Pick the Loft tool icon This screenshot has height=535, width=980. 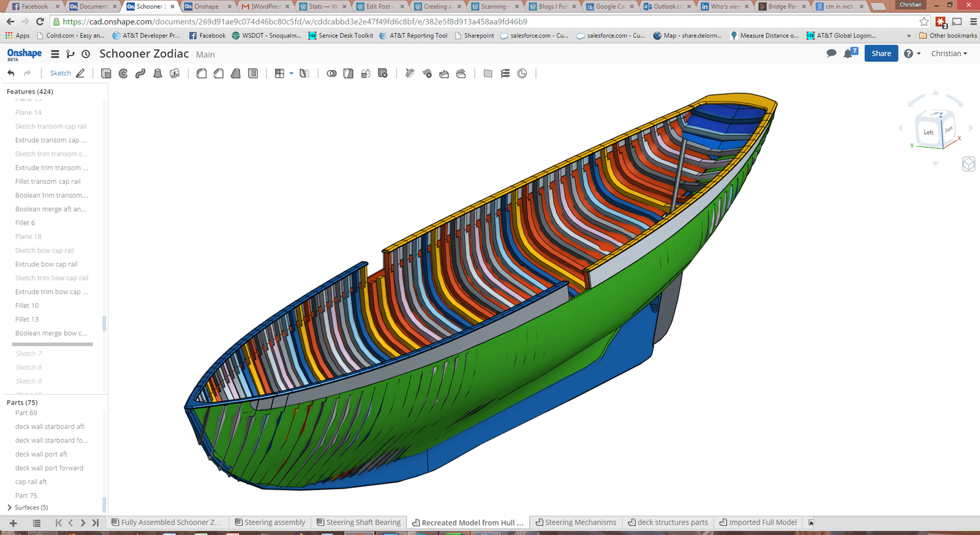[x=157, y=74]
